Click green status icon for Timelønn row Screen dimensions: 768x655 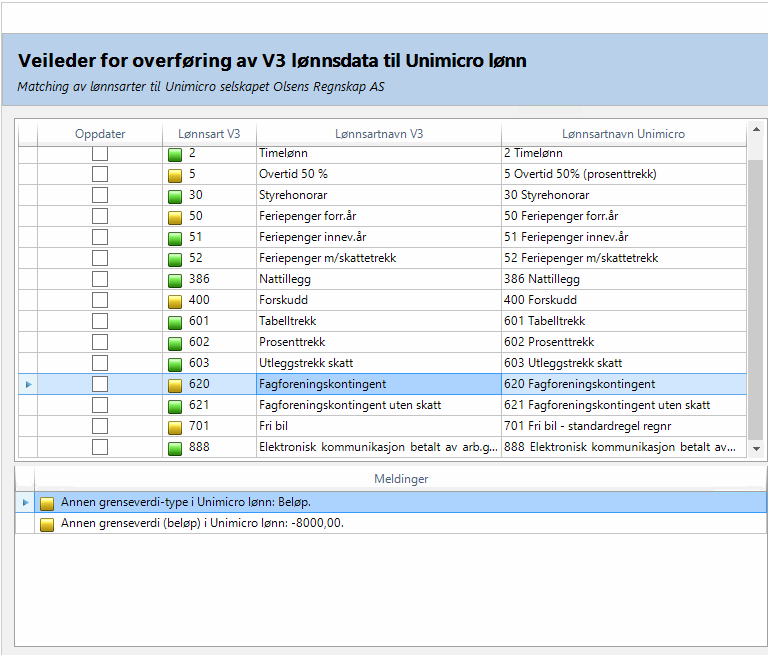[x=175, y=154]
